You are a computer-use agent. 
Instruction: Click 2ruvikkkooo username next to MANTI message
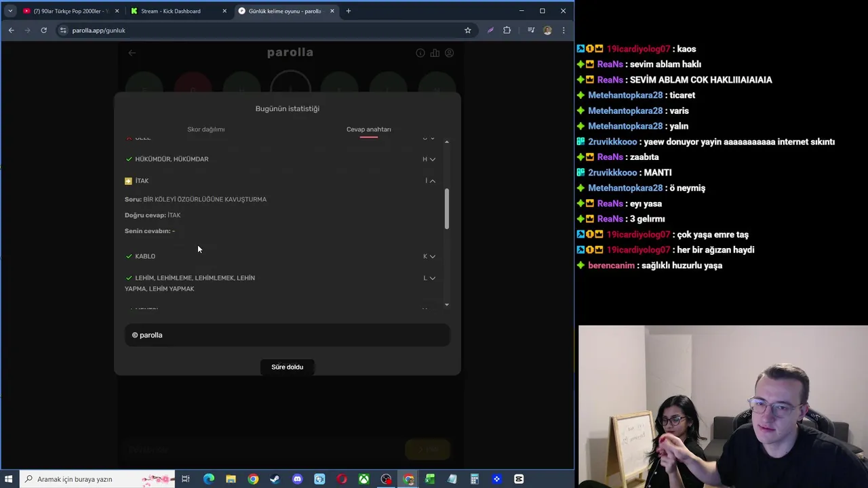tap(612, 173)
